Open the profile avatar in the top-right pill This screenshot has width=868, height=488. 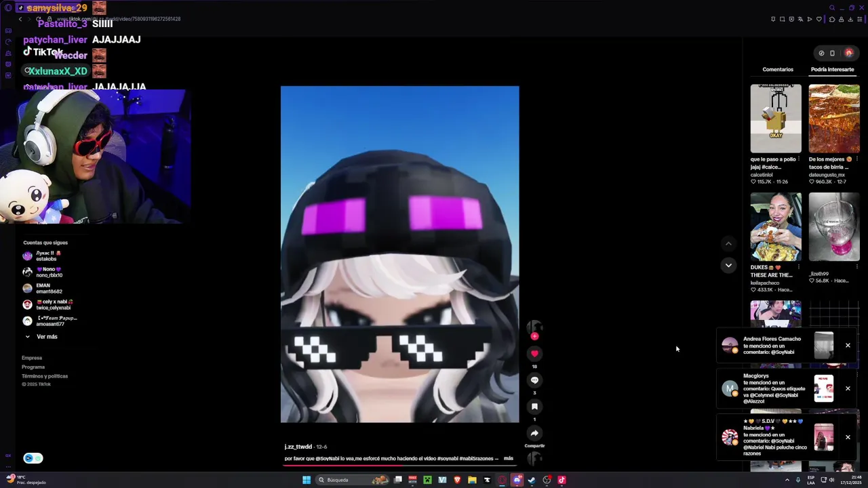[848, 53]
